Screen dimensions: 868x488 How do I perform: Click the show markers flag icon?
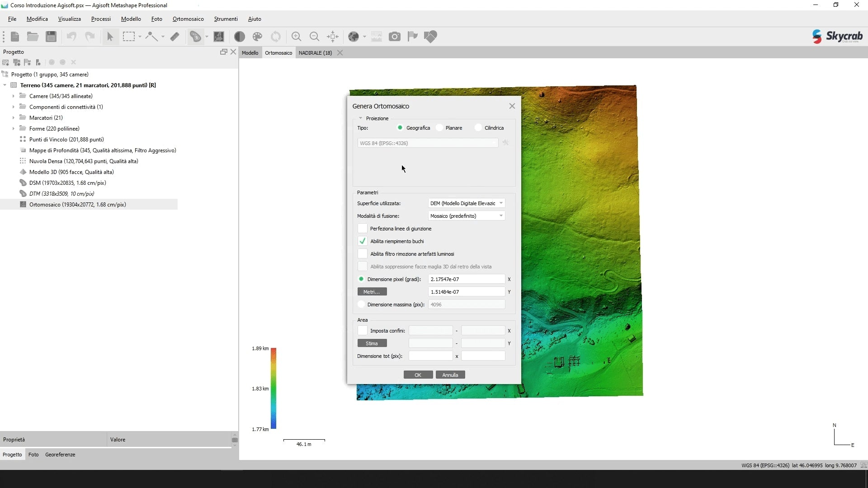click(412, 37)
